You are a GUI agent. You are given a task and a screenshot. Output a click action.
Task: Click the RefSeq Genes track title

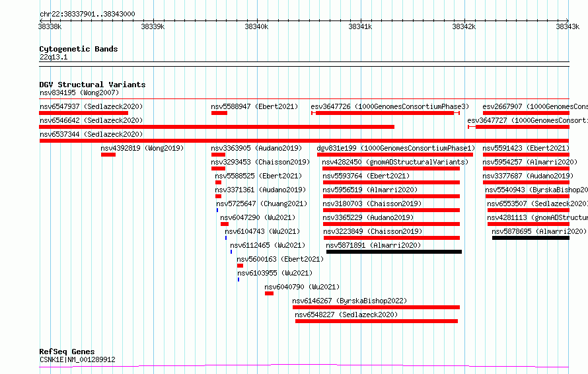pyautogui.click(x=67, y=352)
